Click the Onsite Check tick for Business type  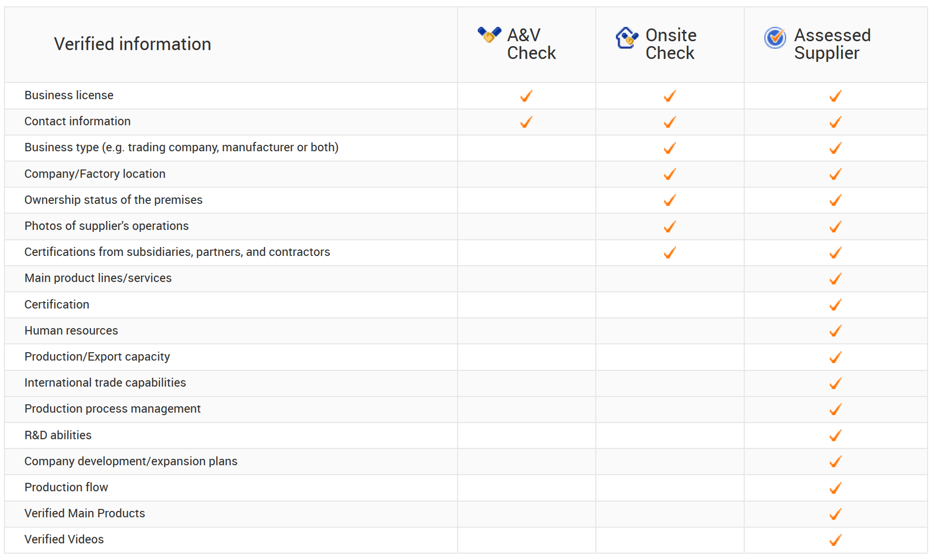pos(669,148)
